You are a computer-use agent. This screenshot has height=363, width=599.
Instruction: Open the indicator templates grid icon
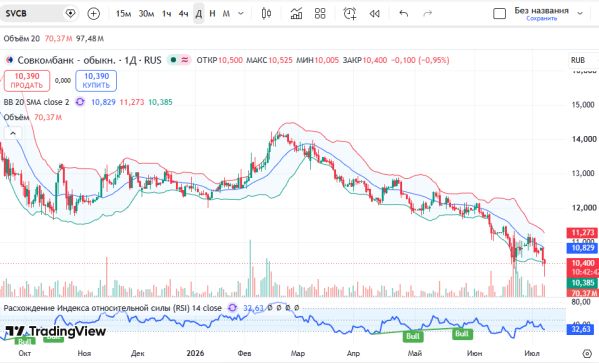320,14
